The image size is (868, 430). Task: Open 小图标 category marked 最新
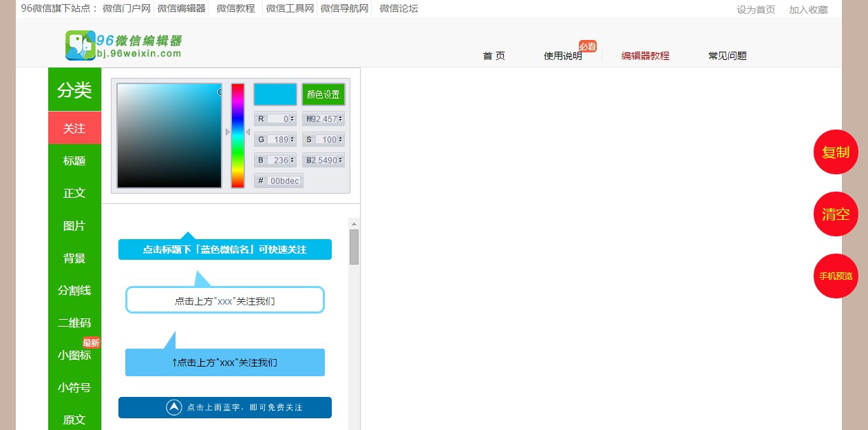coord(74,355)
